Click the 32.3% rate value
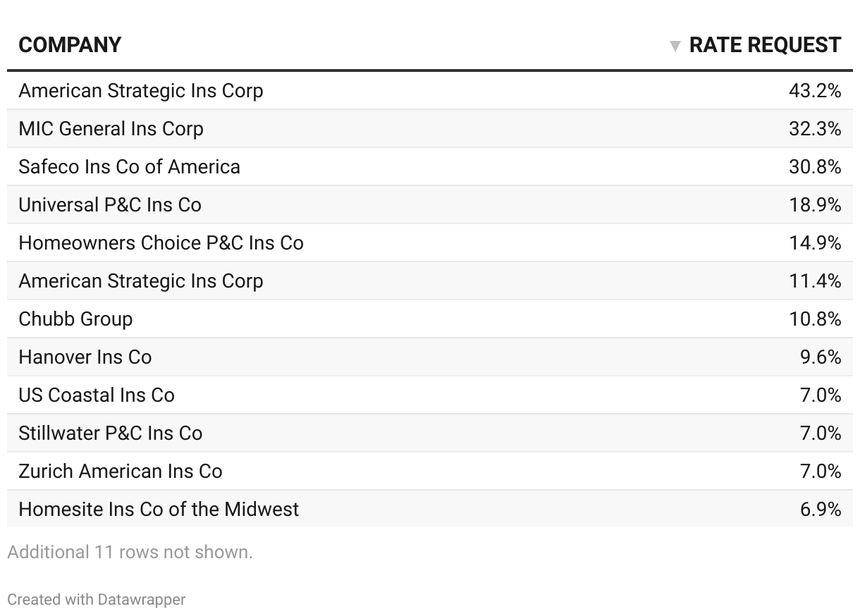Image resolution: width=860 pixels, height=616 pixels. 815,129
